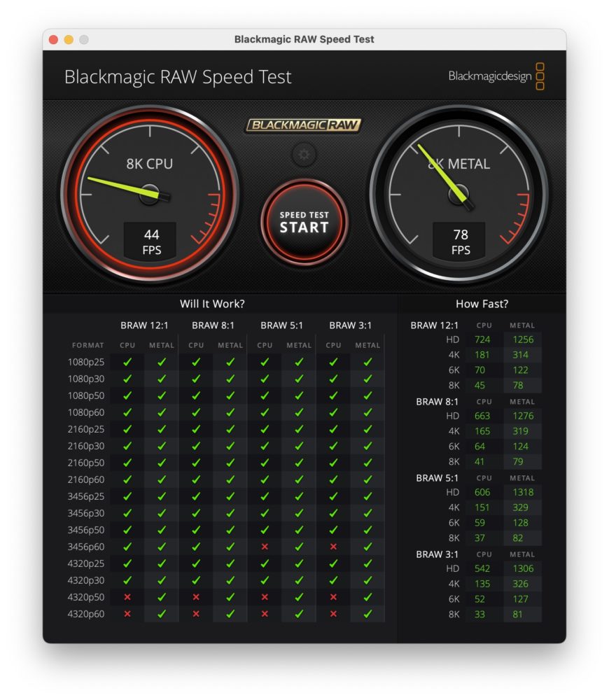Select the 1080p25 format row label
Viewport: 609px width, 700px height.
pyautogui.click(x=85, y=362)
